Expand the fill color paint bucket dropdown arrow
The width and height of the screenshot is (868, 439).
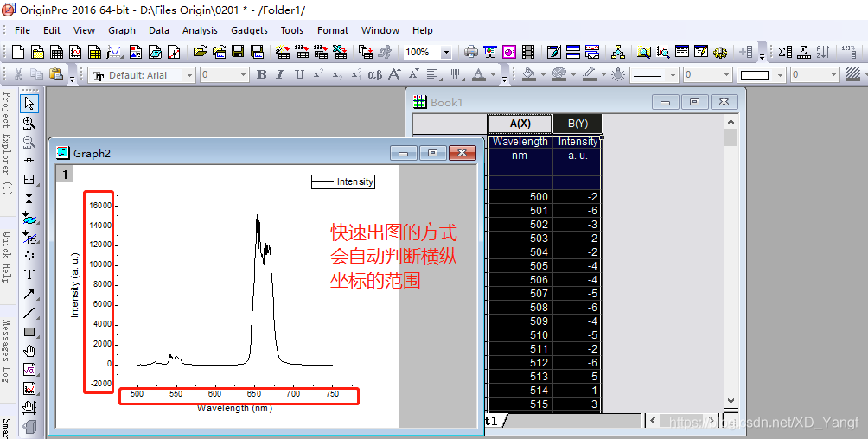coord(543,74)
